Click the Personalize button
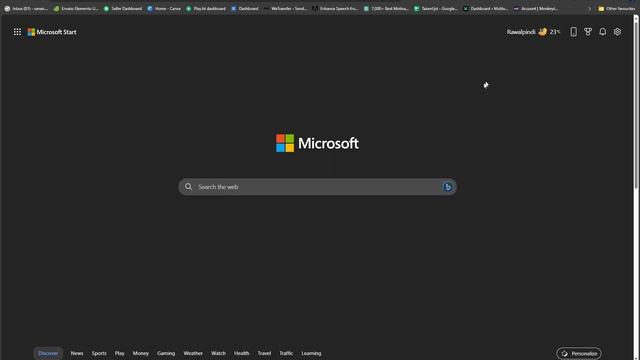This screenshot has width=640, height=360. (579, 353)
